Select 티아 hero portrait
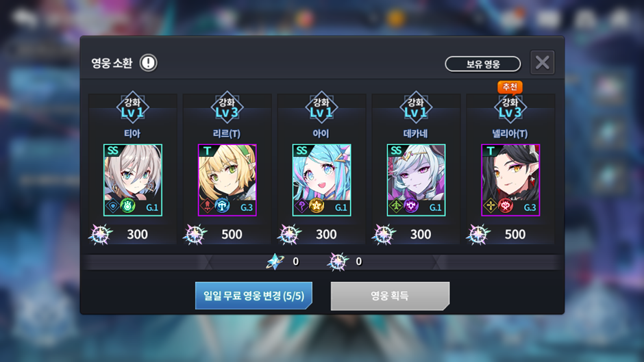The image size is (644, 362). 133,180
